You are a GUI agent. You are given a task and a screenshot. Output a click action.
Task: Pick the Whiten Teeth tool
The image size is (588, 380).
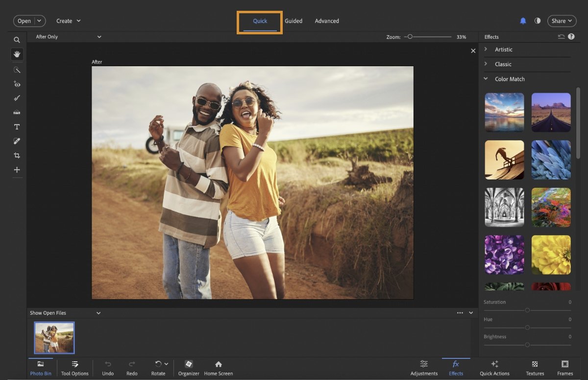click(x=17, y=98)
